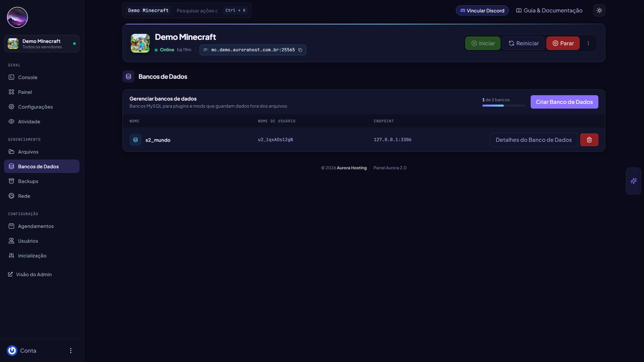Open Atividade sidebar item
The image size is (644, 362).
(42, 122)
